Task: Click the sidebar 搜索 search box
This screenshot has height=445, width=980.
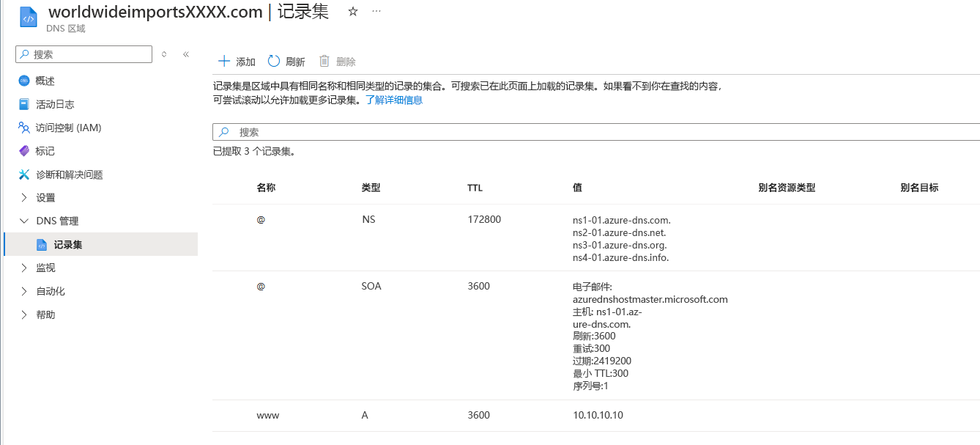Action: pos(83,54)
